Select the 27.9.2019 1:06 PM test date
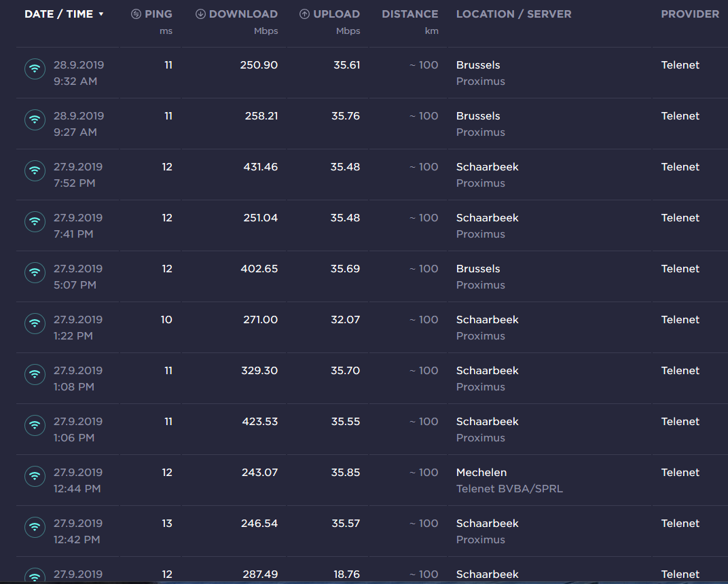 coord(78,422)
